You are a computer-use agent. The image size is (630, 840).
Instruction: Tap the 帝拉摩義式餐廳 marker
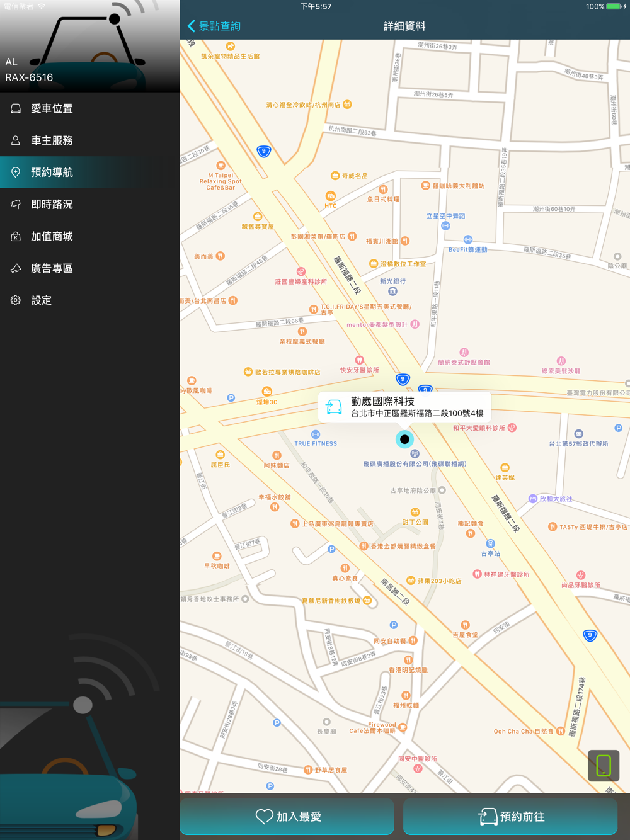point(302,331)
